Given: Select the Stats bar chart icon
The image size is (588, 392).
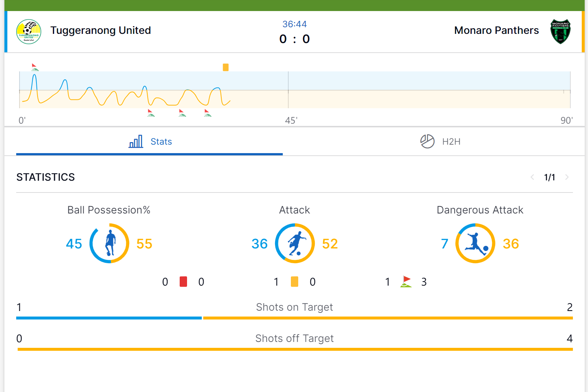Looking at the screenshot, I should pos(136,141).
